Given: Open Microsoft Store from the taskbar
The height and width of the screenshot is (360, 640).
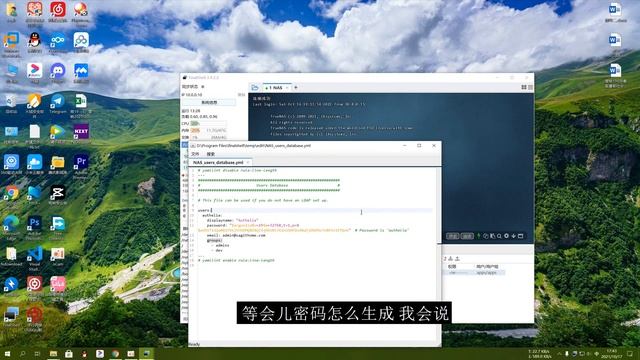Looking at the screenshot, I should coord(69,353).
